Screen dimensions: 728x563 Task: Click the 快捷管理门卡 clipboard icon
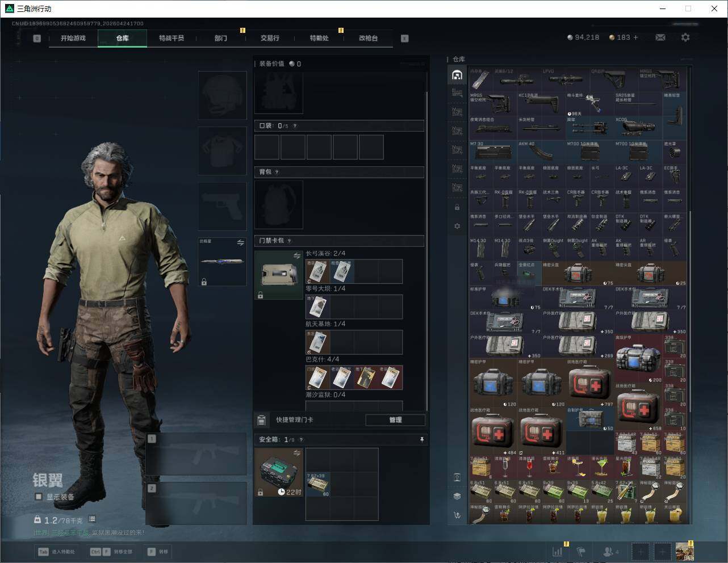coord(261,420)
